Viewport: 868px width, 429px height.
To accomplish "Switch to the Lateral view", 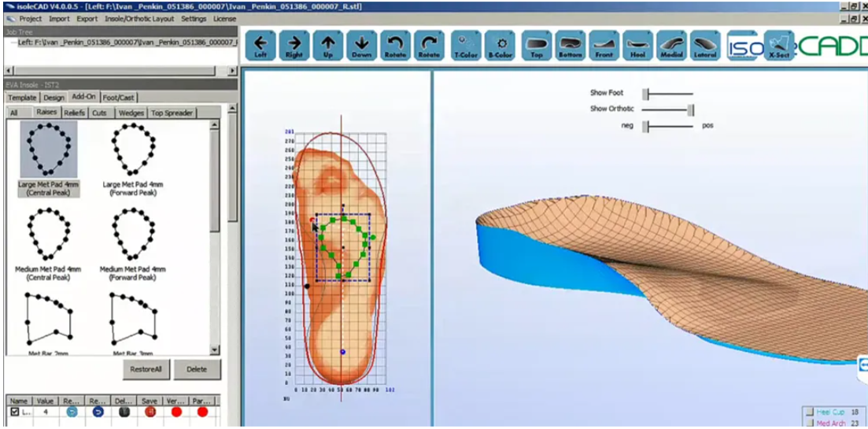I will pos(705,46).
